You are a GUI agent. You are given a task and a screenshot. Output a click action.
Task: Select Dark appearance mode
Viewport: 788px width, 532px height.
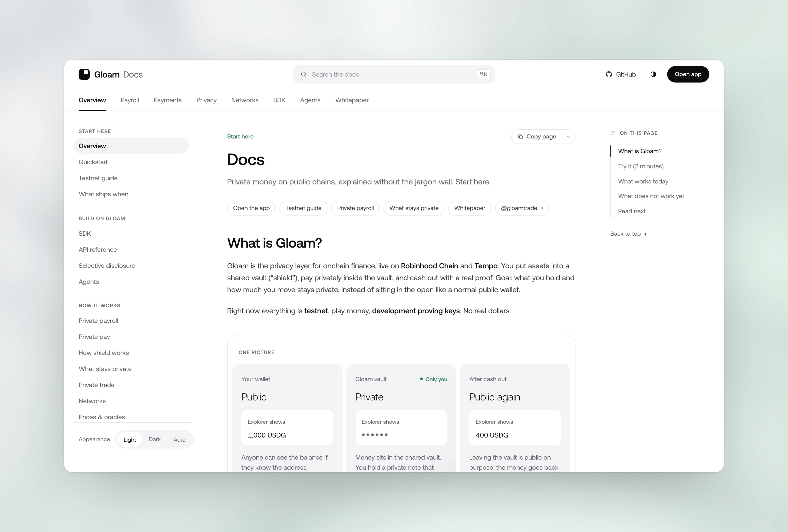(x=155, y=439)
